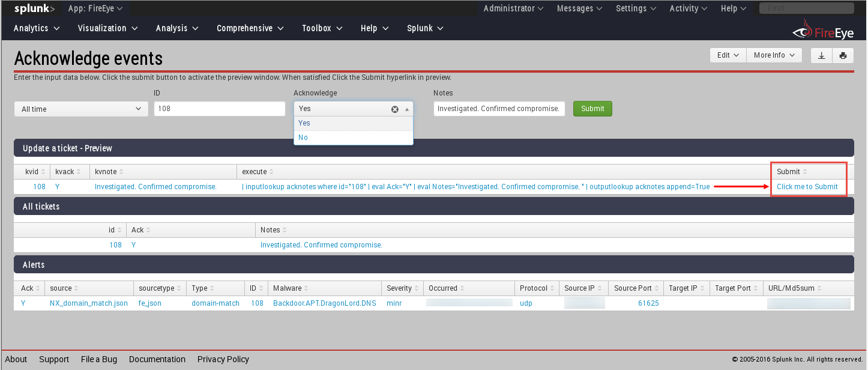The height and width of the screenshot is (370, 868).
Task: Expand the More Info dropdown
Action: 774,55
